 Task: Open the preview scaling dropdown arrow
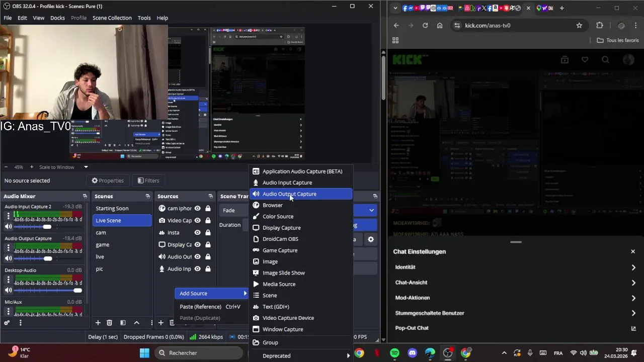point(86,167)
